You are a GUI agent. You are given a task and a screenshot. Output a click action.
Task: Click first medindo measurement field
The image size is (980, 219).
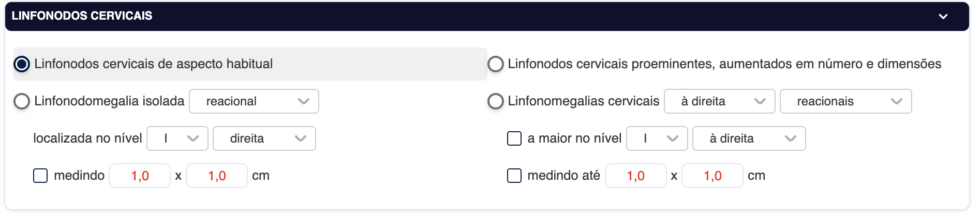(x=140, y=176)
